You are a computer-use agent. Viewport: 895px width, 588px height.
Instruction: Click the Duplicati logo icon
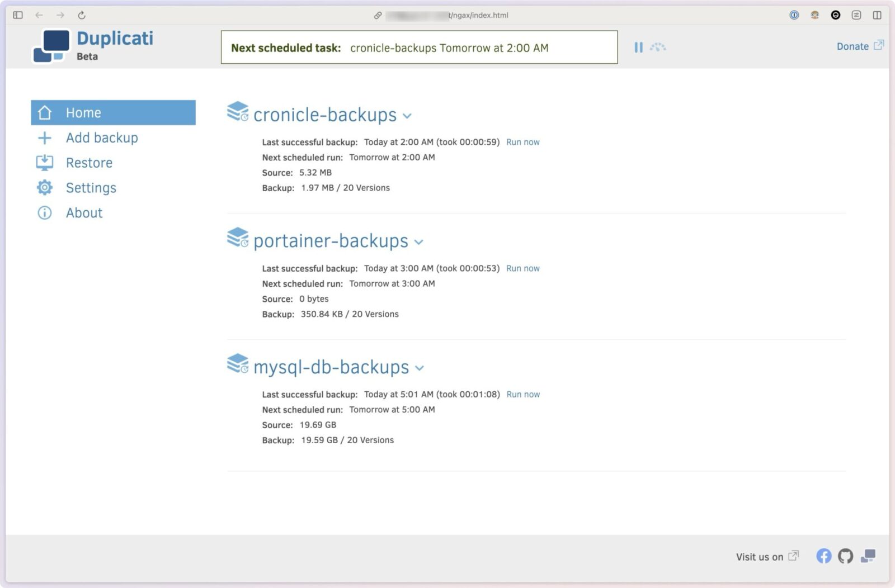coord(52,46)
